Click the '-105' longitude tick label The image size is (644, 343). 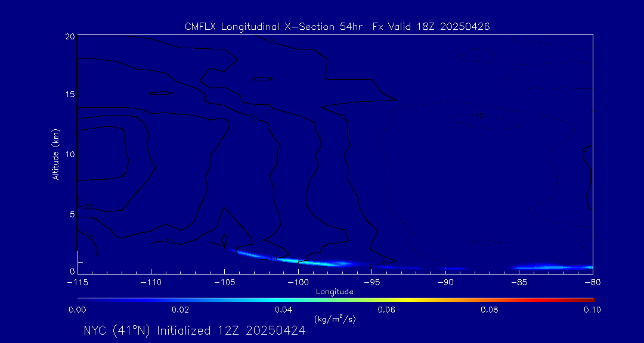pos(224,283)
